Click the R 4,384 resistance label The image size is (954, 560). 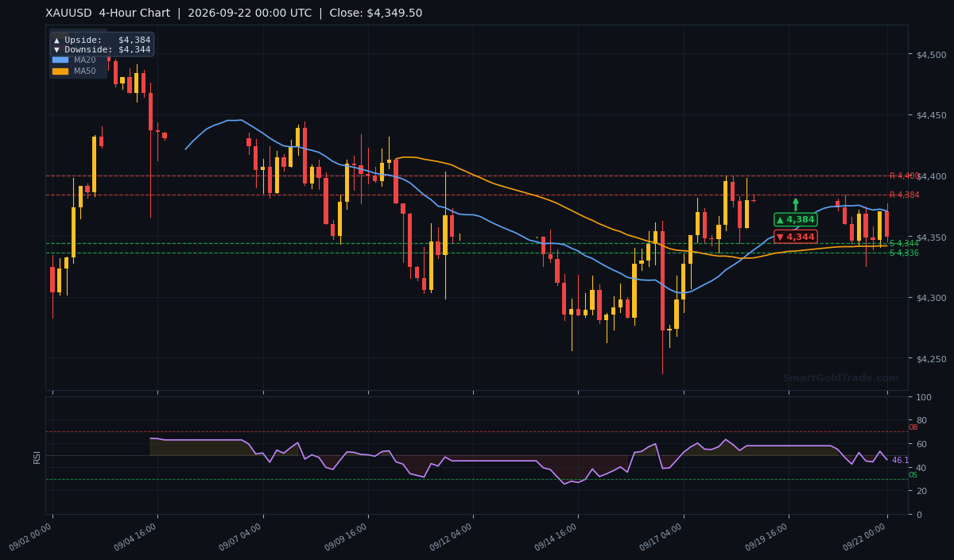pos(904,195)
